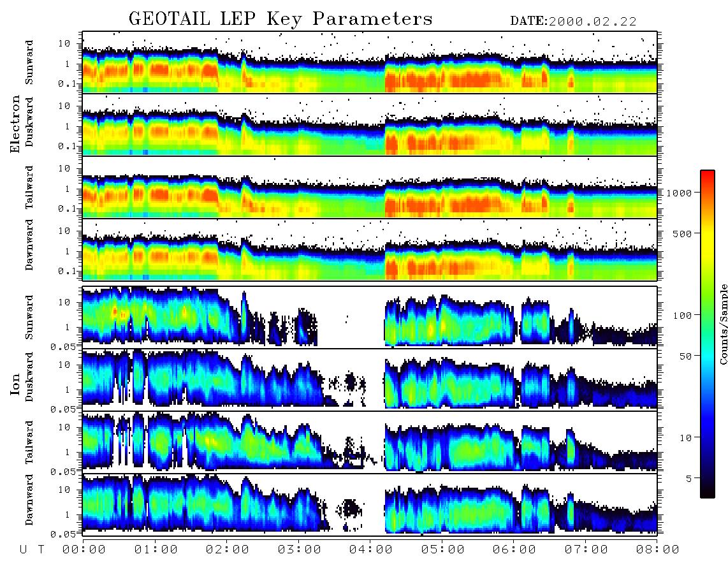Image resolution: width=728 pixels, height=561 pixels.
Task: Select the Ion "Duskward" panel label
Action: click(x=29, y=377)
